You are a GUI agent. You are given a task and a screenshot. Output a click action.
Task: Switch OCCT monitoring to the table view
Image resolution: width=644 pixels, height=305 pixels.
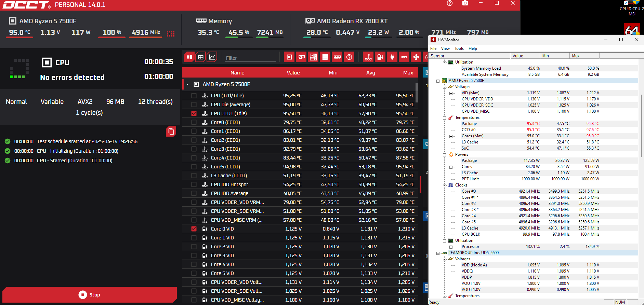[x=201, y=57]
